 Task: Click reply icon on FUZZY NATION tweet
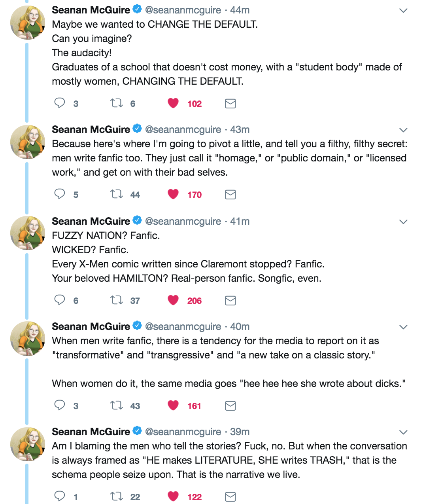coord(60,300)
